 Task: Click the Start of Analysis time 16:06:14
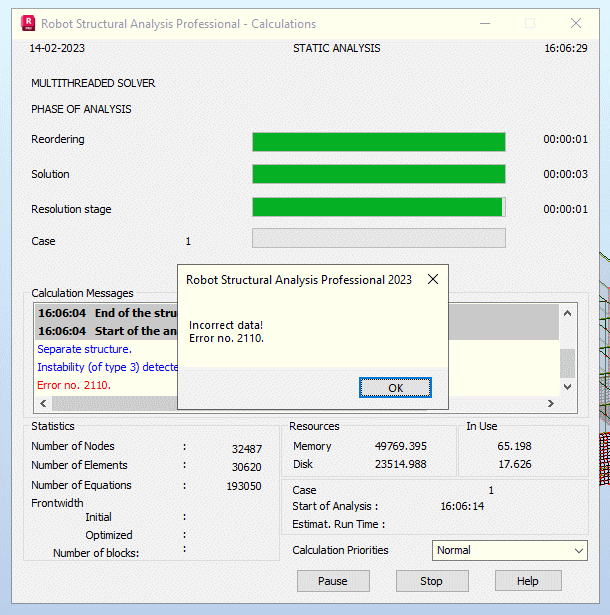[x=462, y=506]
